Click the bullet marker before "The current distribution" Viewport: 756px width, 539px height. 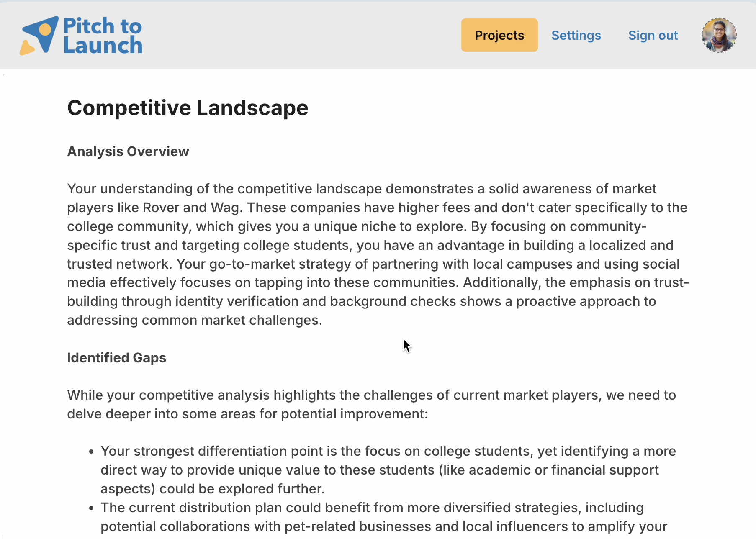[91, 508]
